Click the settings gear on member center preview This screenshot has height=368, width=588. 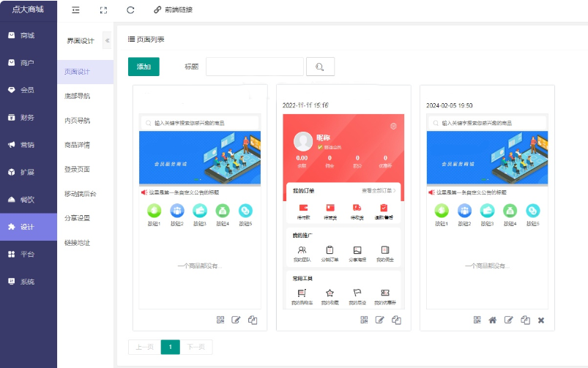click(394, 126)
